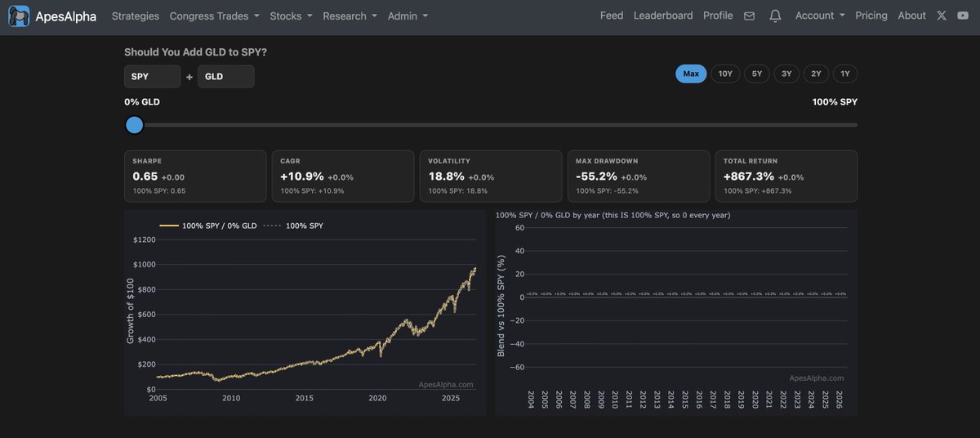Image resolution: width=980 pixels, height=438 pixels.
Task: Click the Volatility metric card
Action: coord(491,176)
